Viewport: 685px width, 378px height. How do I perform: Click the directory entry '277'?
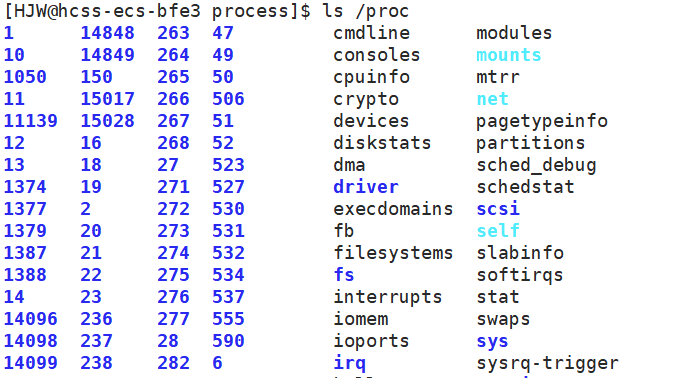pyautogui.click(x=173, y=319)
